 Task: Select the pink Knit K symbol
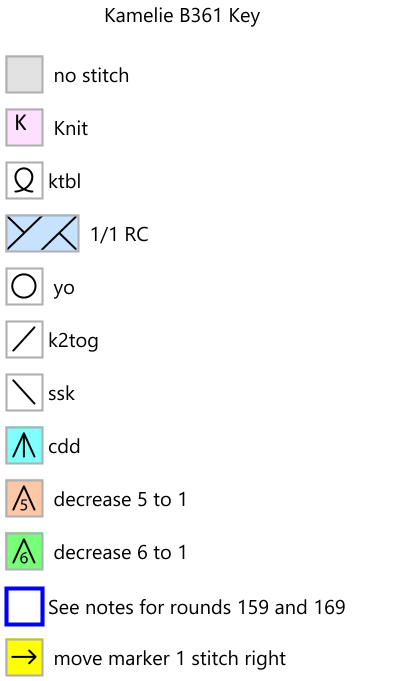pyautogui.click(x=24, y=127)
